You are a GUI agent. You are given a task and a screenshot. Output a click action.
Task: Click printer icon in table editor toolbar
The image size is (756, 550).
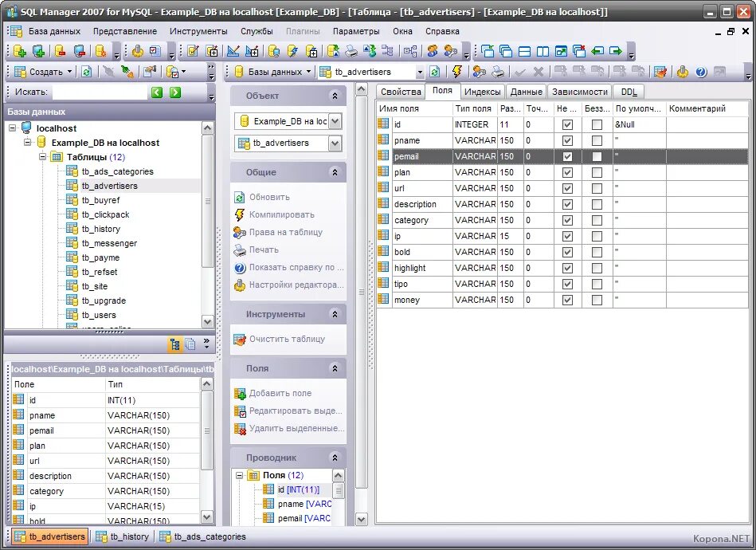click(498, 72)
